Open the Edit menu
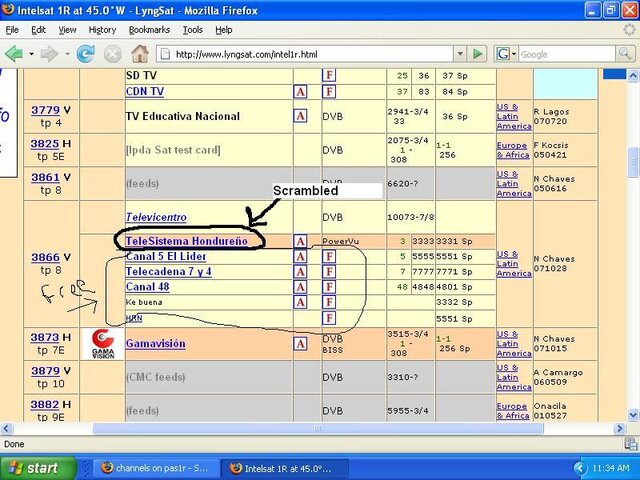Image resolution: width=640 pixels, height=480 pixels. 38,30
